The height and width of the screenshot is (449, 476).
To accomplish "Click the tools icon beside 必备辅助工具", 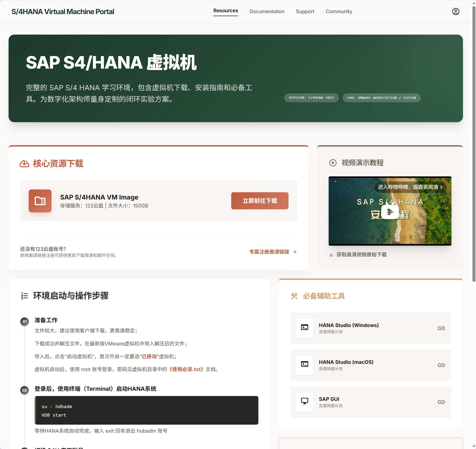I will [x=294, y=296].
